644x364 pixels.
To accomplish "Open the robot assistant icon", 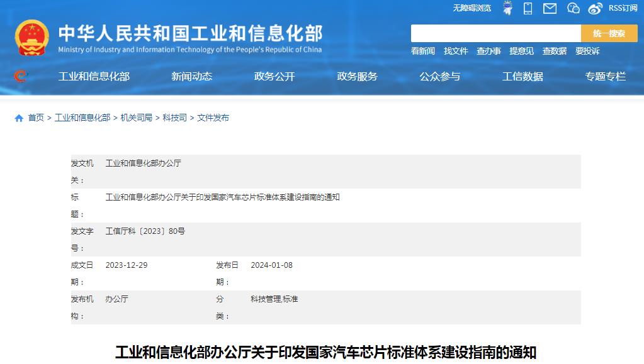I will pos(507,8).
